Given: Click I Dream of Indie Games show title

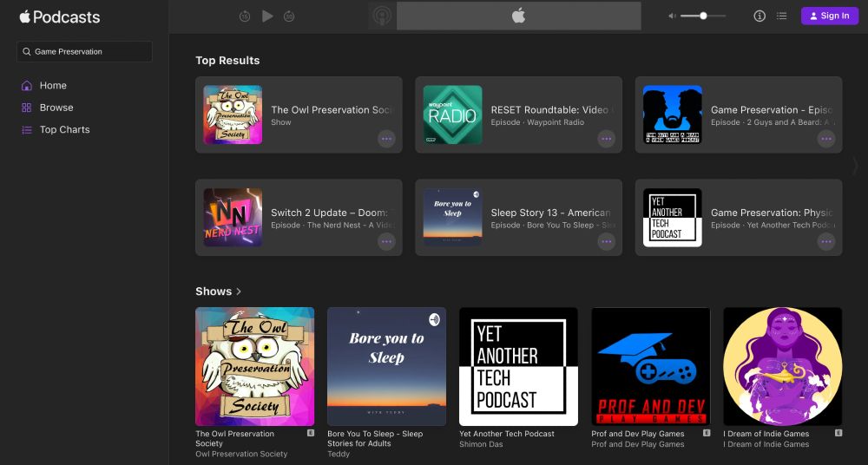Looking at the screenshot, I should click(x=766, y=434).
